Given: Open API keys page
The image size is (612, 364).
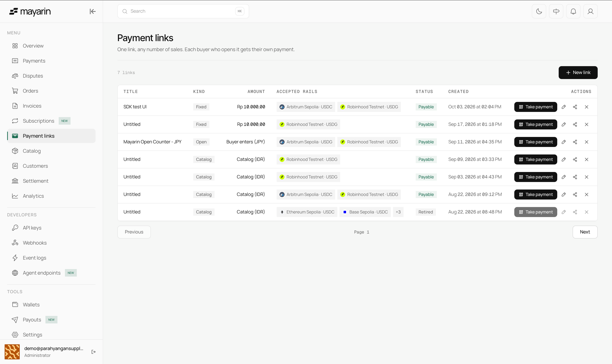Looking at the screenshot, I should tap(51, 228).
